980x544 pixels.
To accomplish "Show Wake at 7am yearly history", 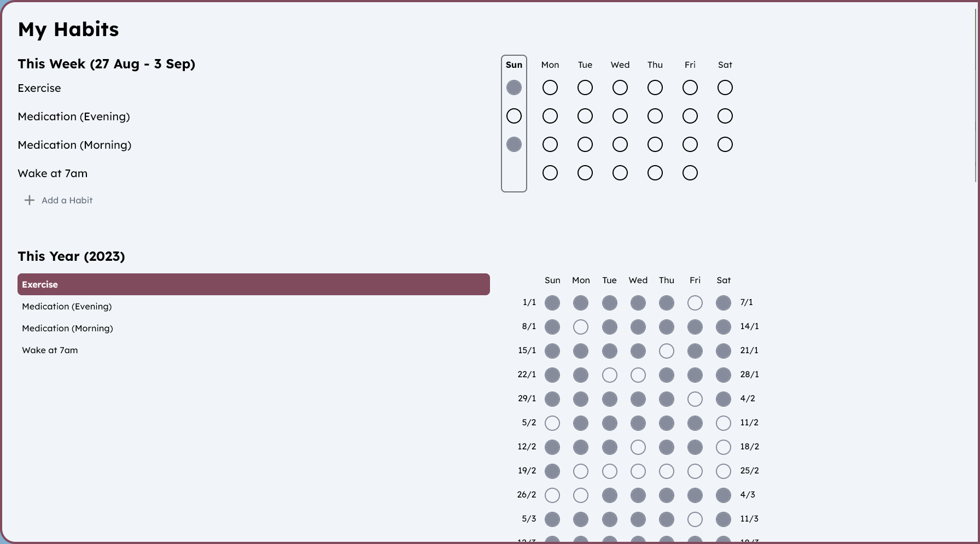I will tap(50, 350).
